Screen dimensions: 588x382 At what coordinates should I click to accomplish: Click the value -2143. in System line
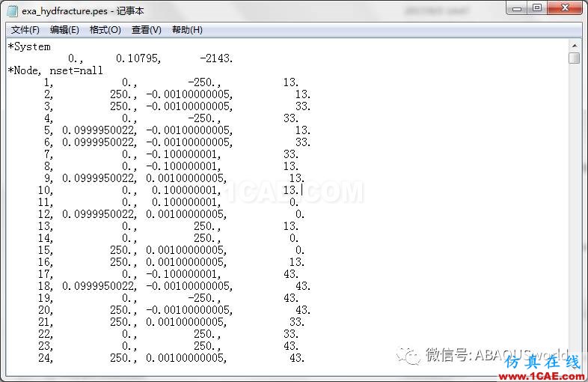tap(216, 58)
